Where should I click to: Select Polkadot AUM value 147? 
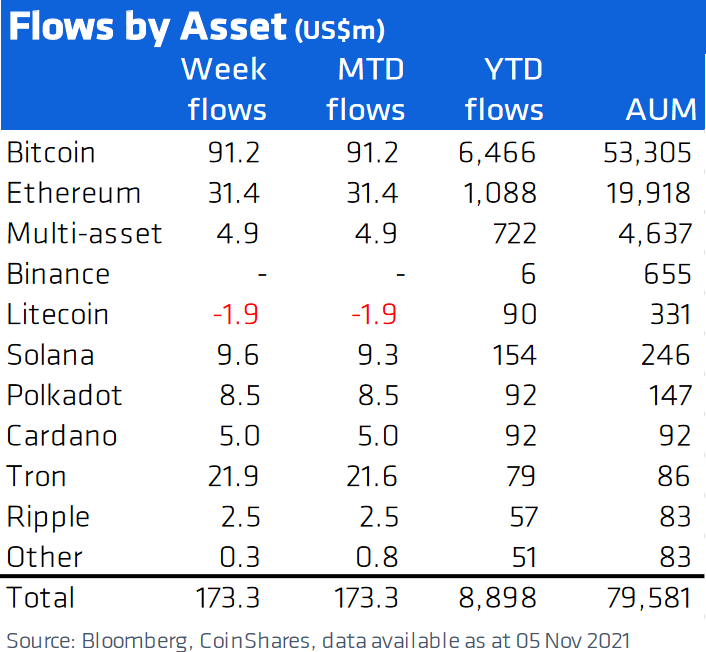point(670,395)
